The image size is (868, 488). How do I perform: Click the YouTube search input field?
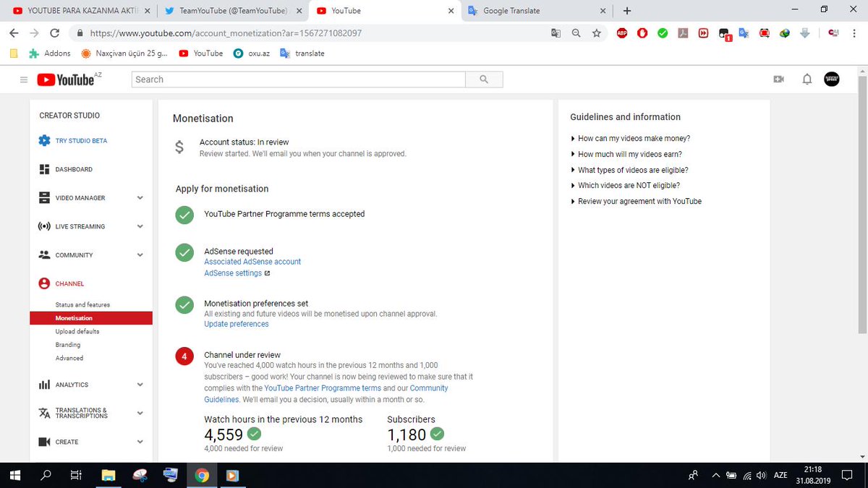[x=299, y=80]
